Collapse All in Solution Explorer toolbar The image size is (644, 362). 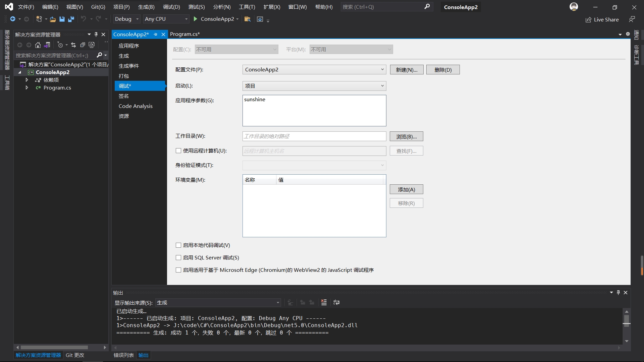tap(83, 45)
